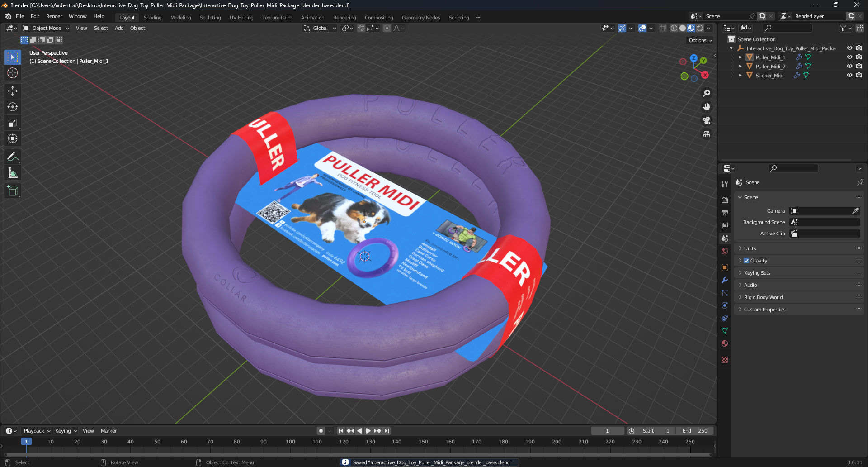Select the Annotate tool

tap(13, 157)
